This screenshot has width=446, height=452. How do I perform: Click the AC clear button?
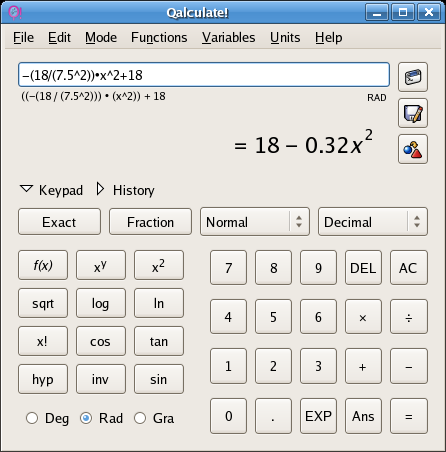pyautogui.click(x=409, y=268)
